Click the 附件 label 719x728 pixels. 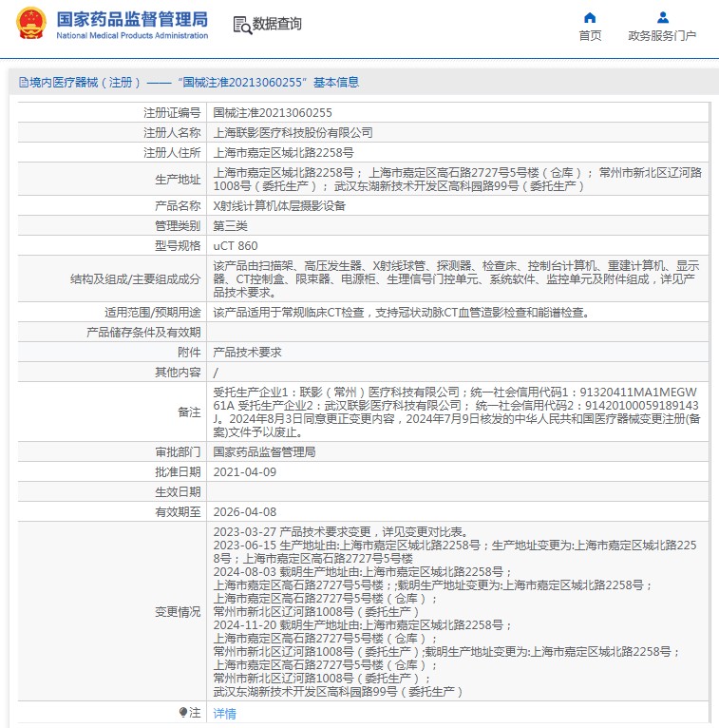click(x=189, y=353)
